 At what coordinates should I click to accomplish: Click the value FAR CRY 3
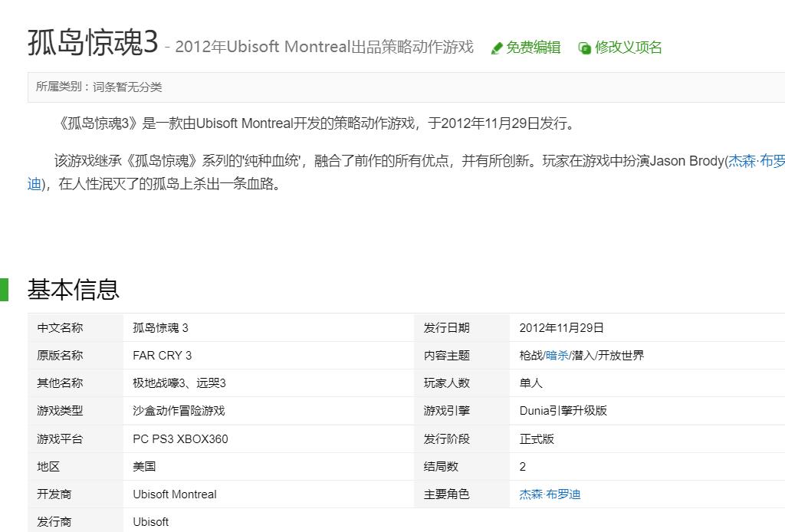(x=163, y=356)
